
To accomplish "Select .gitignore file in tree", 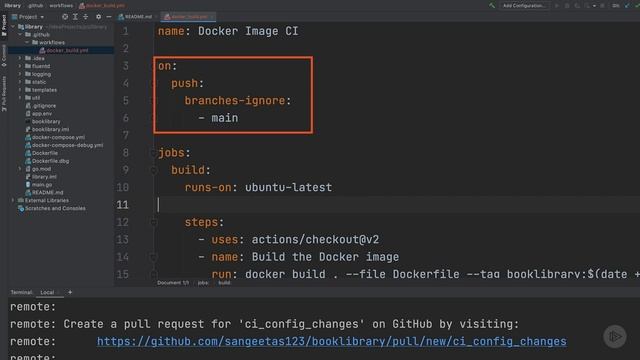I will point(40,106).
